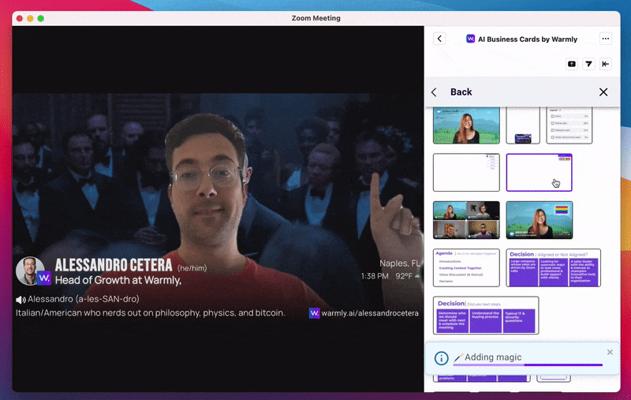Screen dimensions: 631x400
Task: Click the Italian/American bio line
Action: tap(150, 313)
